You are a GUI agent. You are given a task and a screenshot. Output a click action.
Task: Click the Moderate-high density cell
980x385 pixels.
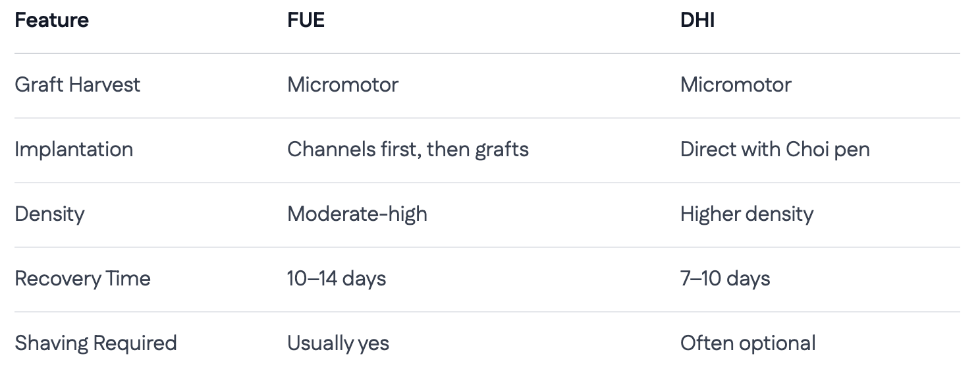click(357, 214)
